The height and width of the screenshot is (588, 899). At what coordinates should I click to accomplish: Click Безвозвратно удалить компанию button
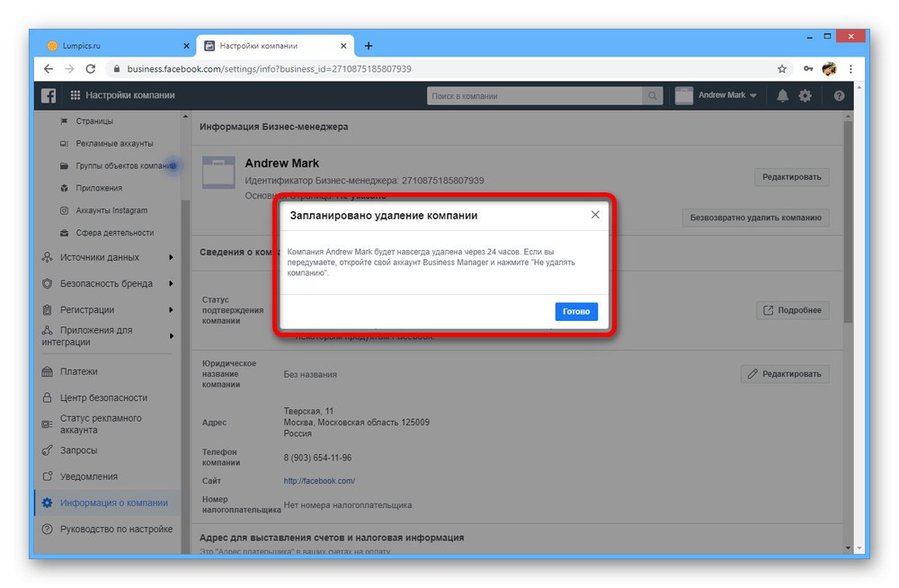coord(756,218)
